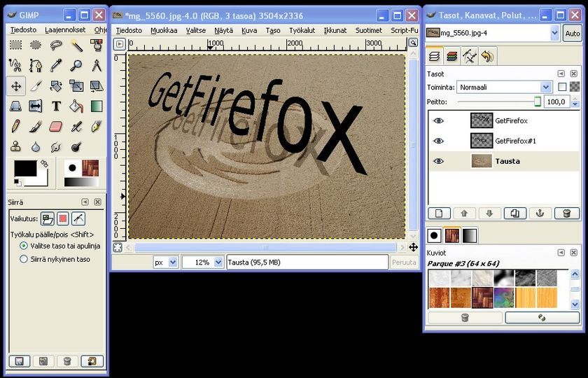Select the Blur/Sharpen droplet tool
This screenshot has width=588, height=378.
(36, 146)
